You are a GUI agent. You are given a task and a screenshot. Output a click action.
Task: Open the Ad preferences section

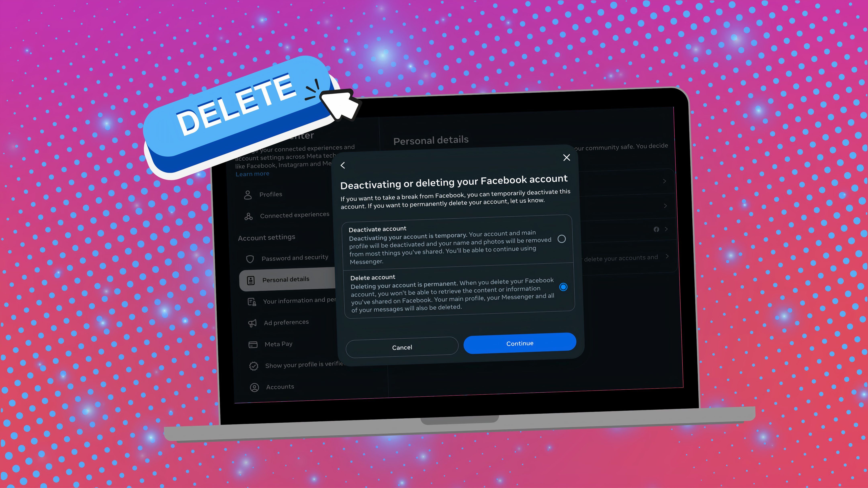[x=286, y=322]
